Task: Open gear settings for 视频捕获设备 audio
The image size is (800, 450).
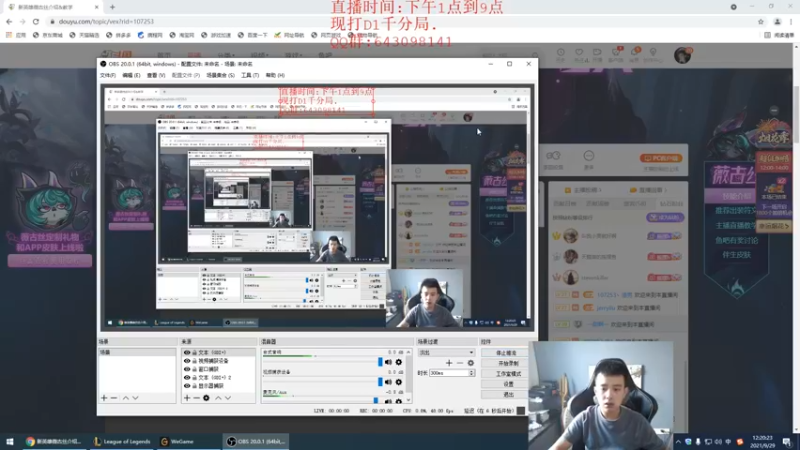Action: tap(398, 382)
